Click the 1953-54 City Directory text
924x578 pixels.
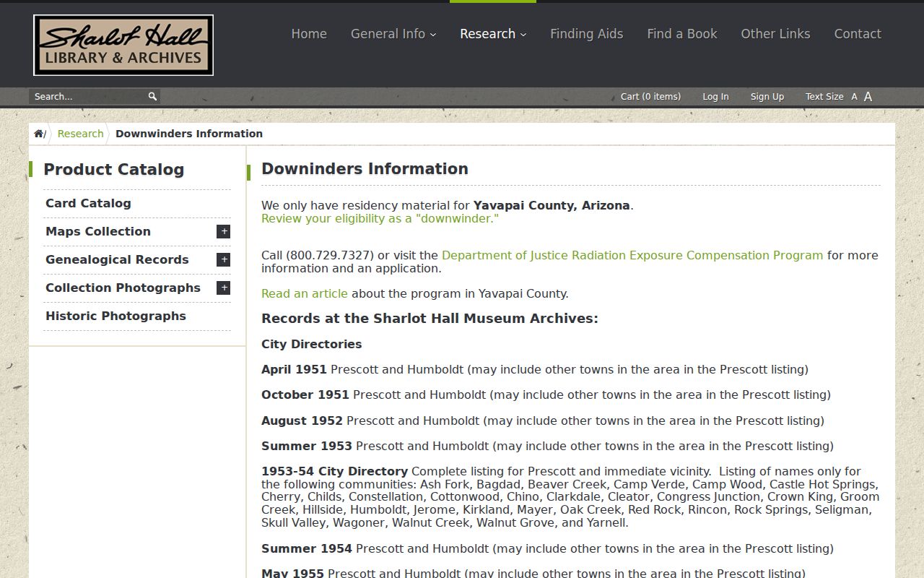tap(334, 472)
